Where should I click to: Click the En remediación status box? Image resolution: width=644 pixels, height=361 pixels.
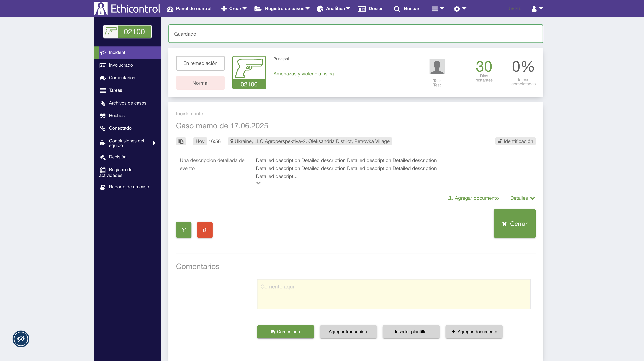click(200, 63)
